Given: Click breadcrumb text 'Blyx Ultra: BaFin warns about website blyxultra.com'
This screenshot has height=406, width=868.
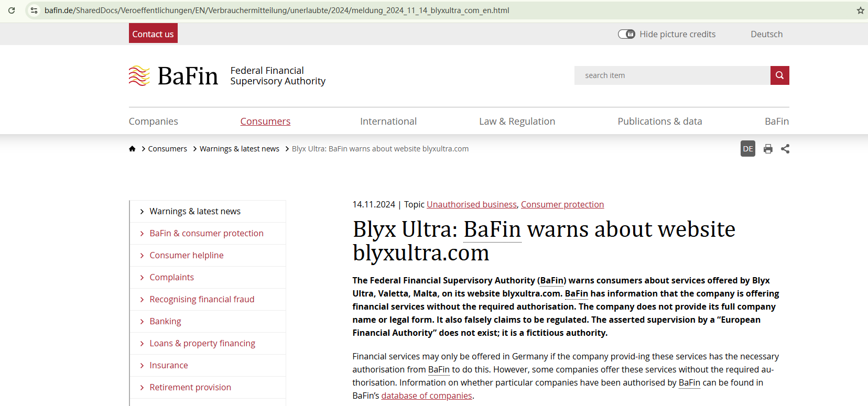Looking at the screenshot, I should tap(380, 149).
